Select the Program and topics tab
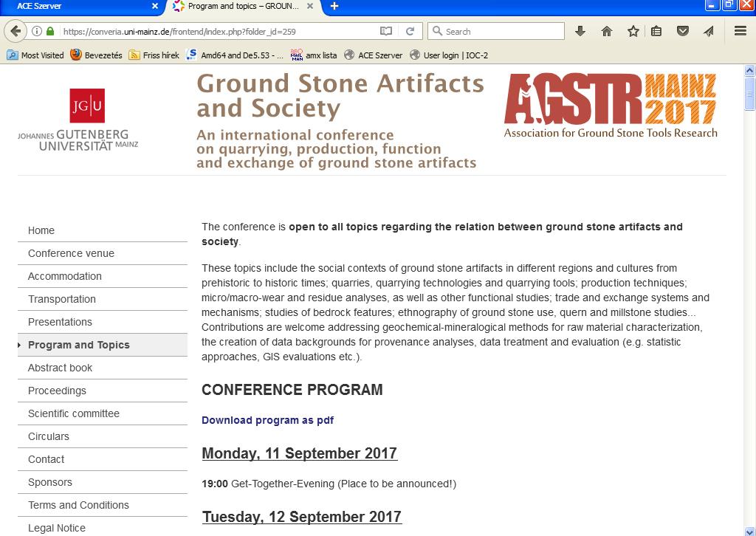Screen dimensions: 756x536 (245, 6)
